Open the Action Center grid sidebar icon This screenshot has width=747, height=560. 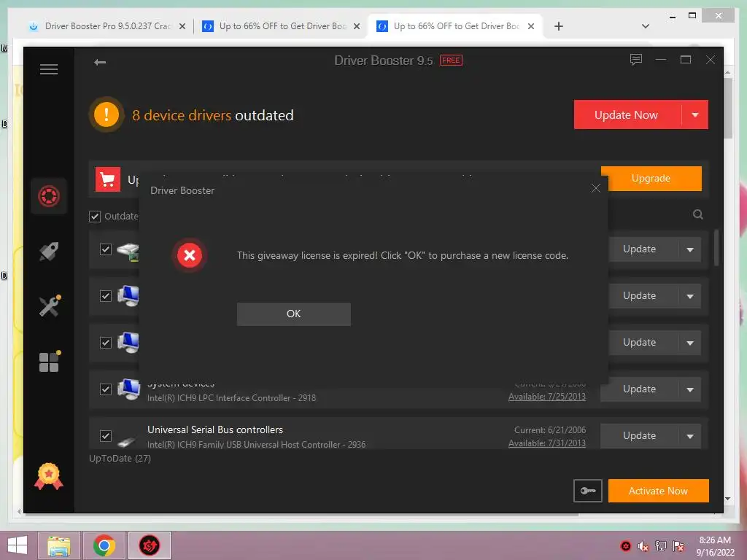pos(50,362)
